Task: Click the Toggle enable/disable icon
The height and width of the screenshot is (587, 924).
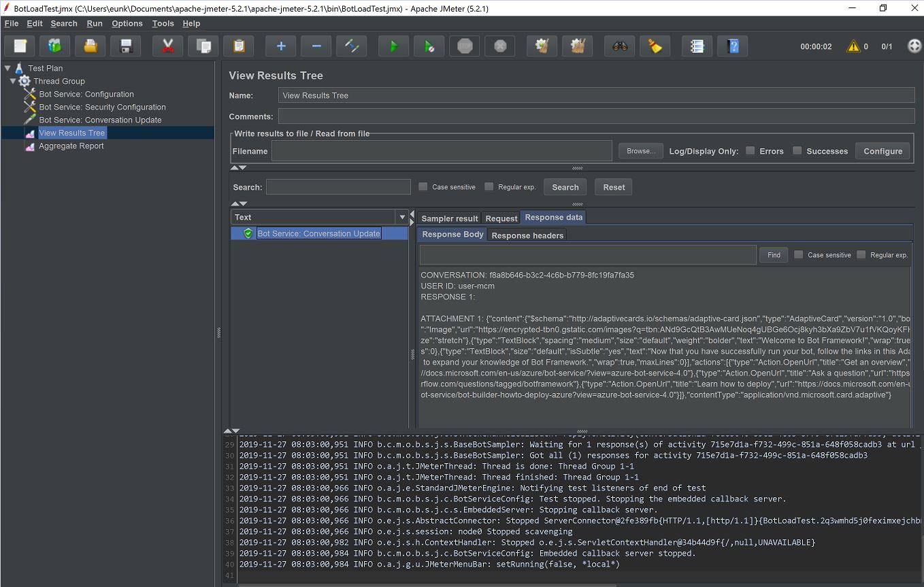Action: click(x=352, y=46)
